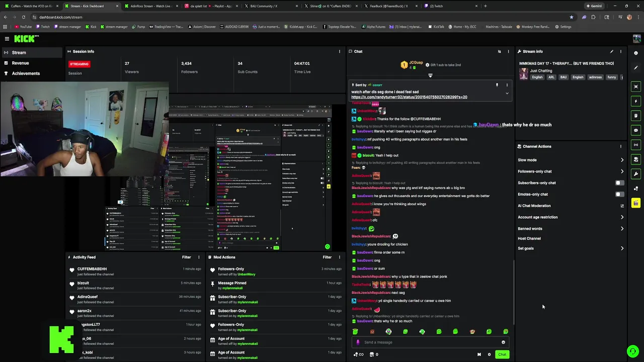Click AdinsQueef follow entry in Activity Feed

point(136,299)
